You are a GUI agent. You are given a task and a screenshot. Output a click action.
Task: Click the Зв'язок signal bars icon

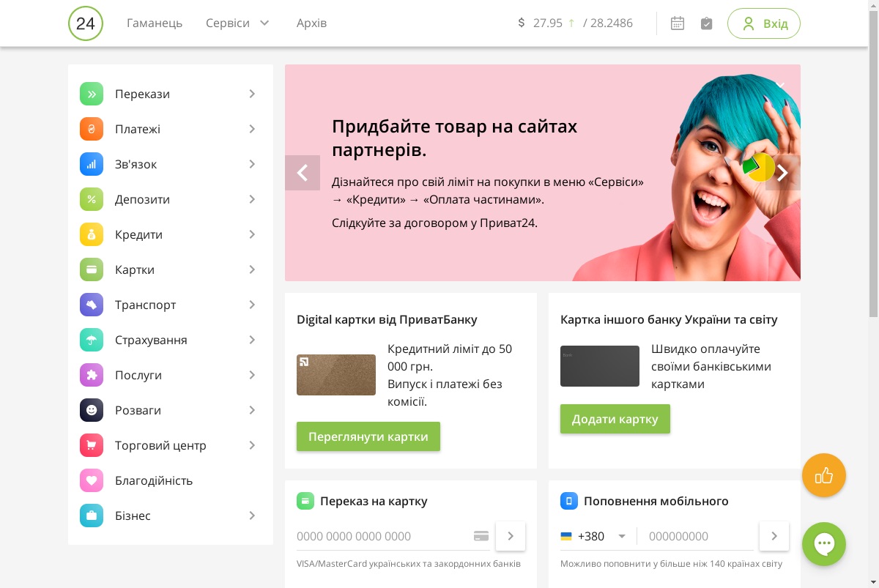[92, 164]
